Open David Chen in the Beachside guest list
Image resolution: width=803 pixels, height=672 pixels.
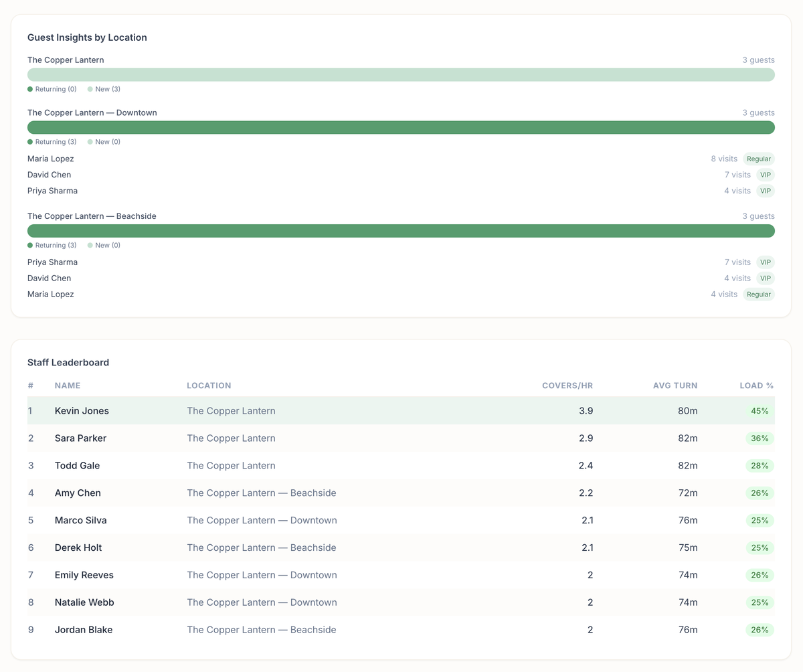49,278
